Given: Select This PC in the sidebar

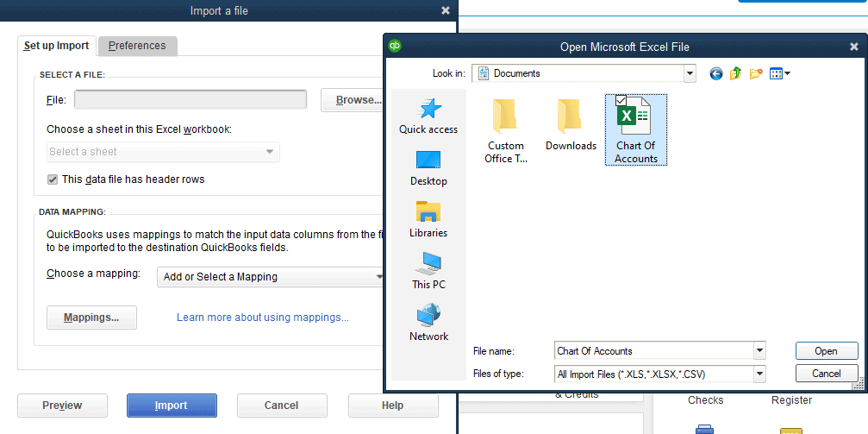Looking at the screenshot, I should pos(428,272).
